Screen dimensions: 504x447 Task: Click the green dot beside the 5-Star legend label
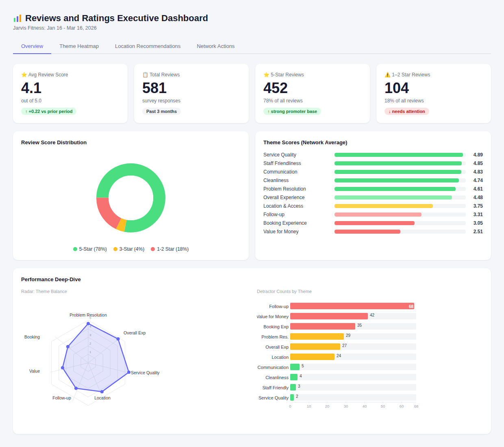74,249
